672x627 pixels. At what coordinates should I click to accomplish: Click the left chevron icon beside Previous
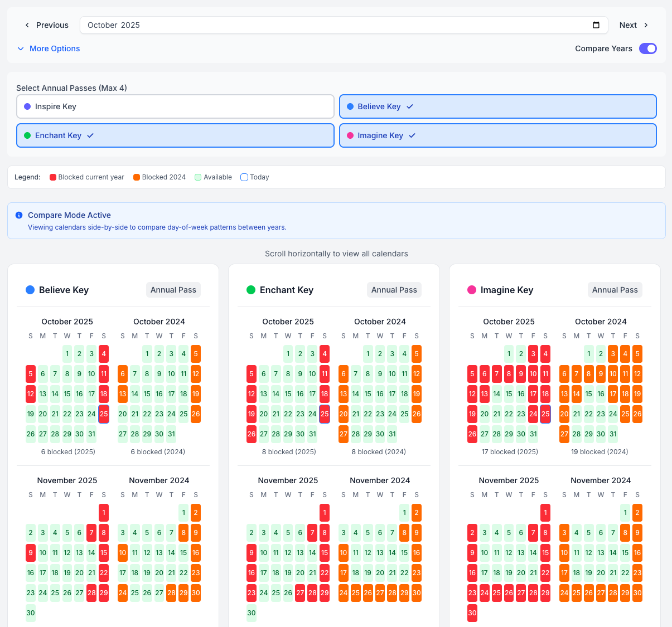pyautogui.click(x=27, y=25)
